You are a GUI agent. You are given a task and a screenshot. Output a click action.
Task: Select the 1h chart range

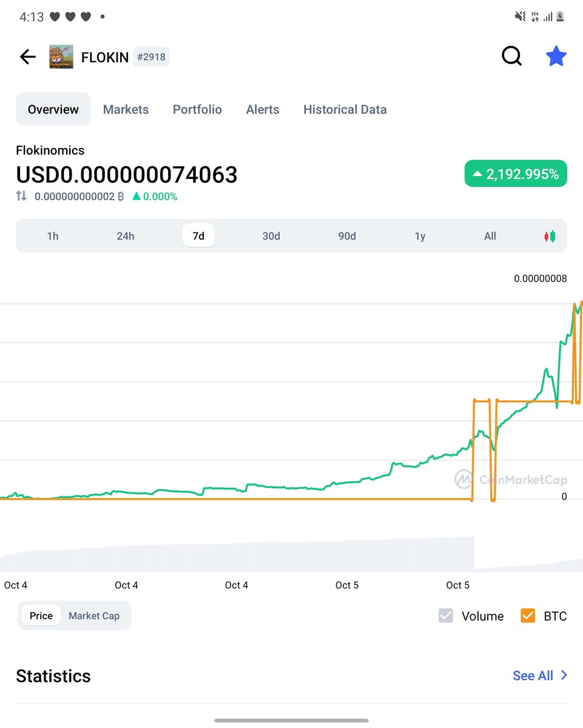pyautogui.click(x=53, y=236)
